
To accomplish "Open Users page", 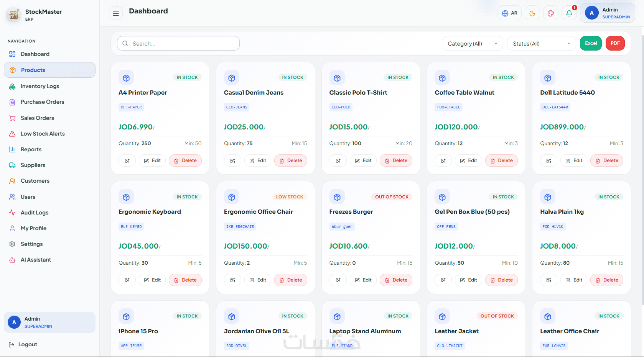I will pos(49,197).
